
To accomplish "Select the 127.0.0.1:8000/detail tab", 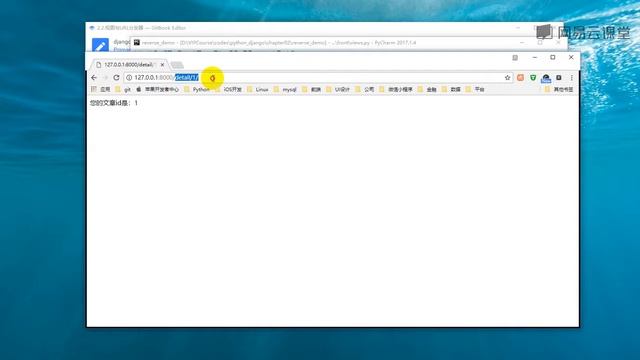I will click(x=128, y=64).
